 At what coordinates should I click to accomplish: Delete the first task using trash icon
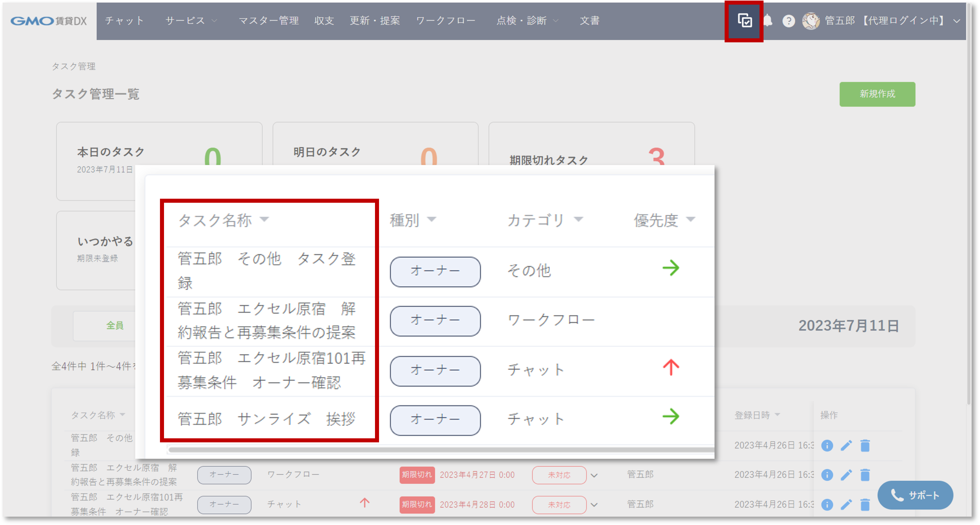[866, 445]
